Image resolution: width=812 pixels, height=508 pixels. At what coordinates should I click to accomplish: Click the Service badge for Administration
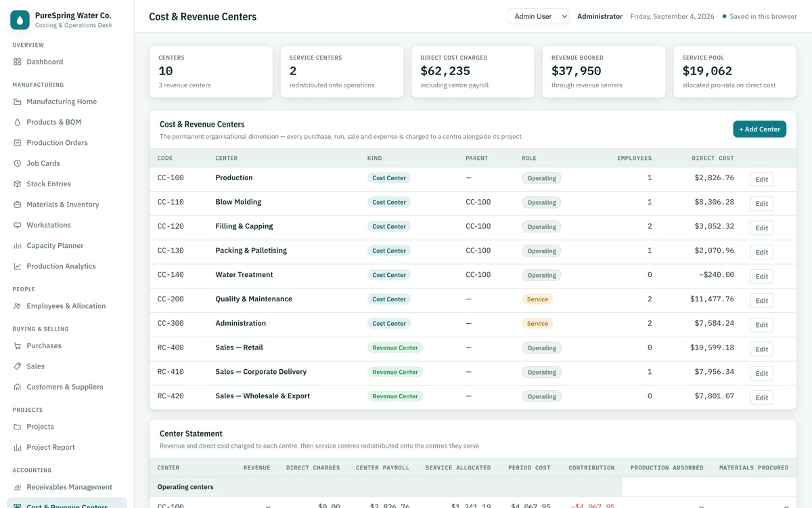537,324
